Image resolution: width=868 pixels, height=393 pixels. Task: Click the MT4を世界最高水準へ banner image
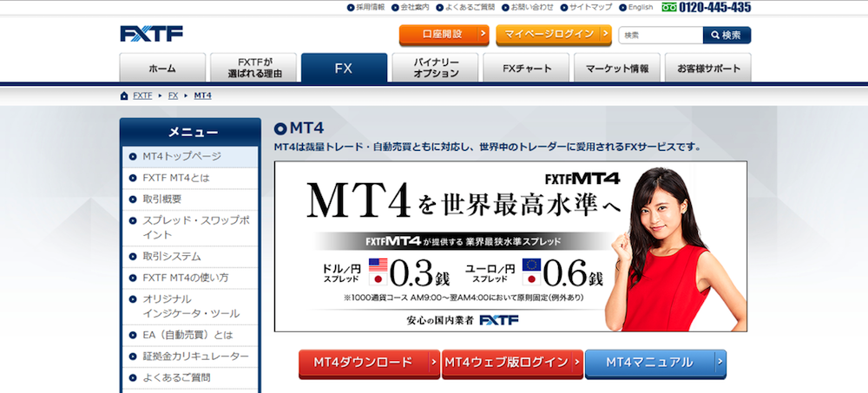510,246
